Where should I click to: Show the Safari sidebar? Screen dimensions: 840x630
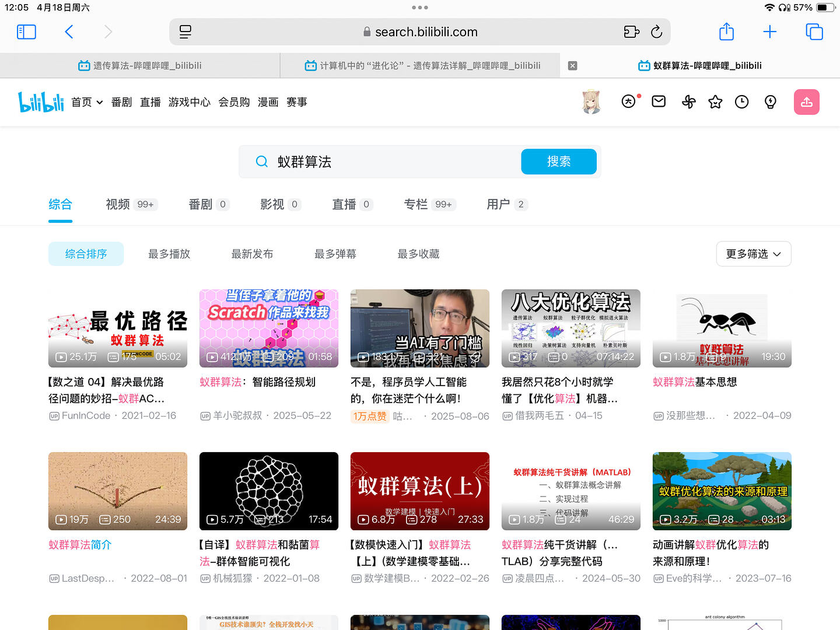click(26, 32)
